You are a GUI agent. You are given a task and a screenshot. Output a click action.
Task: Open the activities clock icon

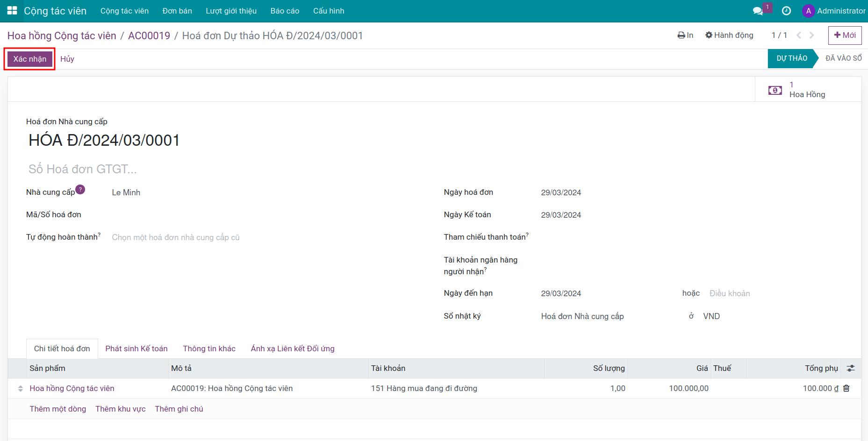(x=786, y=11)
